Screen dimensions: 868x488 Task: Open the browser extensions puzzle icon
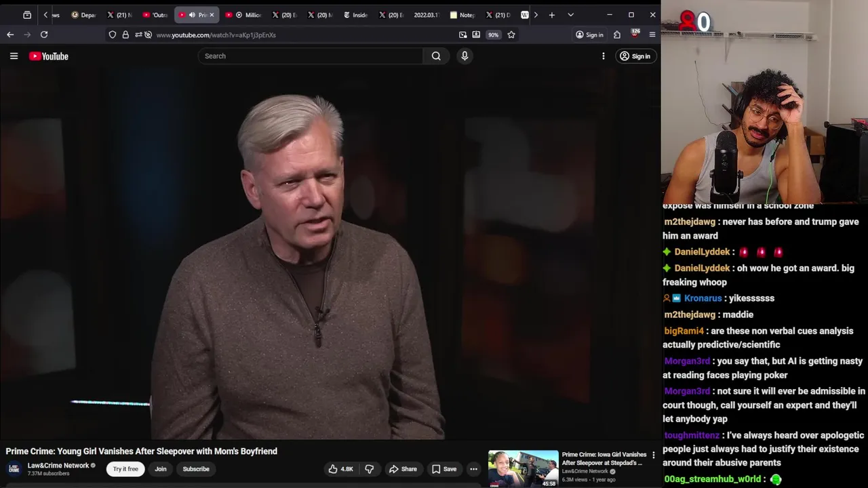617,35
